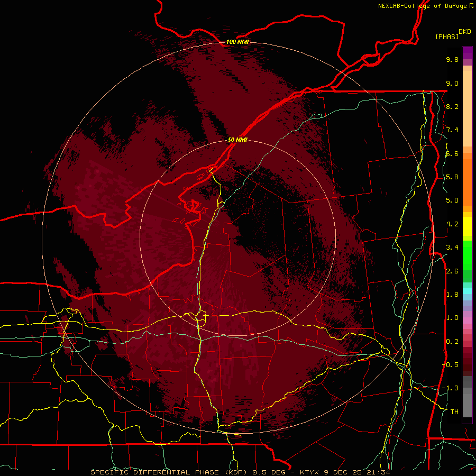This screenshot has width=476, height=476.
Task: Click the bright green band of the color bar
Action: click(x=467, y=255)
